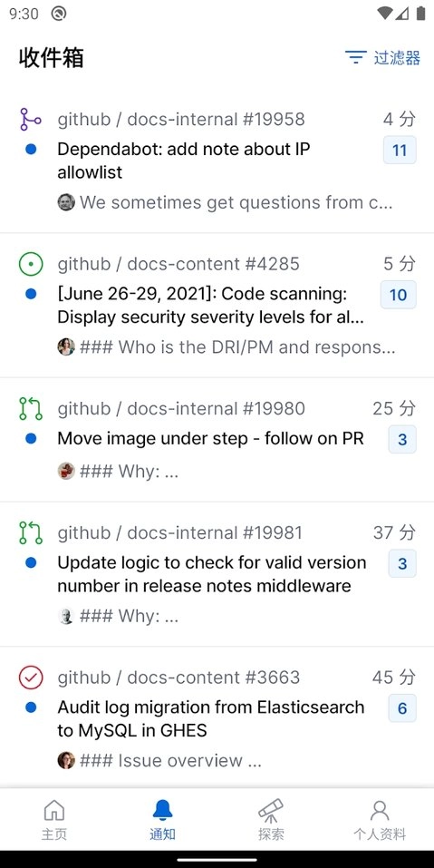
Task: Tap the comment count badge showing 10
Action: coord(399,295)
